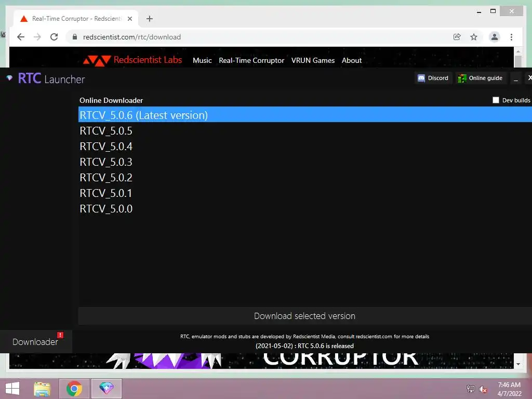The image size is (532, 399).
Task: Open the Online guide button
Action: (x=480, y=78)
